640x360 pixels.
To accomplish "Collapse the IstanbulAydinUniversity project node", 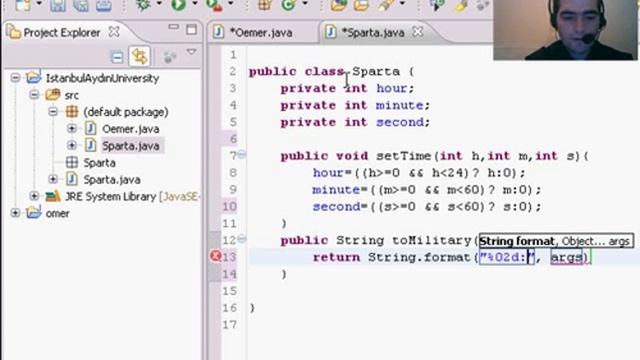I will tap(15, 78).
